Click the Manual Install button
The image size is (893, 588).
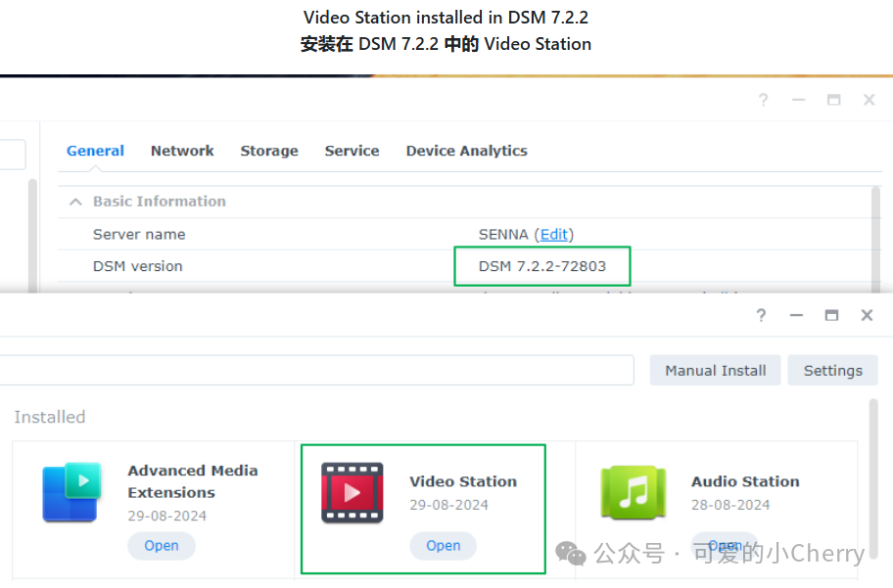point(716,371)
